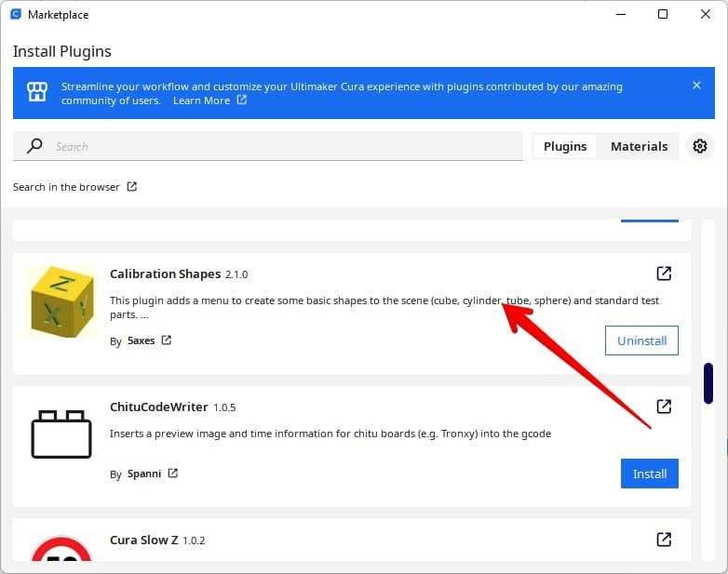Screen dimensions: 728x574
Task: Switch to the Materials tab
Action: click(x=639, y=146)
